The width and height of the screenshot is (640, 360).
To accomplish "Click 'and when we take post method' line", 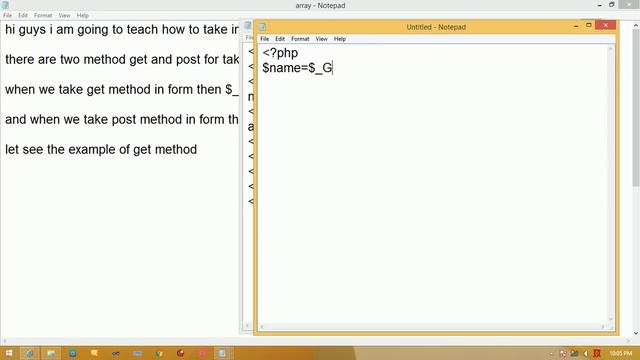I will [x=122, y=120].
